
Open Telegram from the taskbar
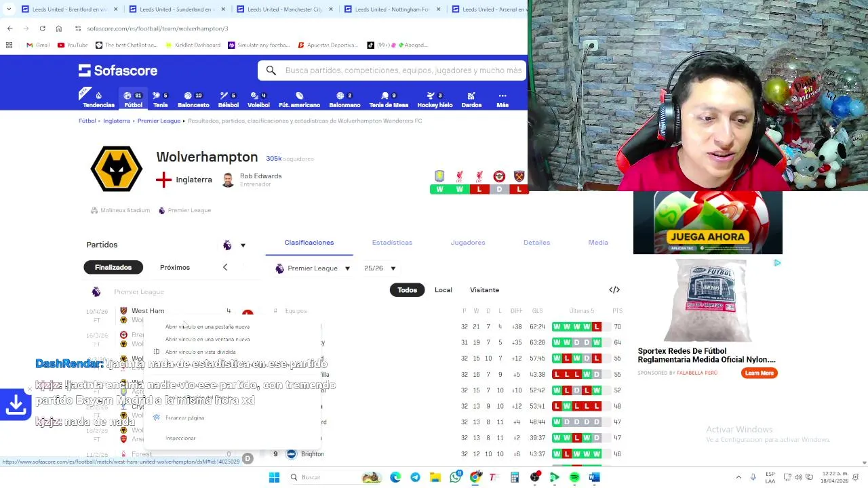click(415, 477)
